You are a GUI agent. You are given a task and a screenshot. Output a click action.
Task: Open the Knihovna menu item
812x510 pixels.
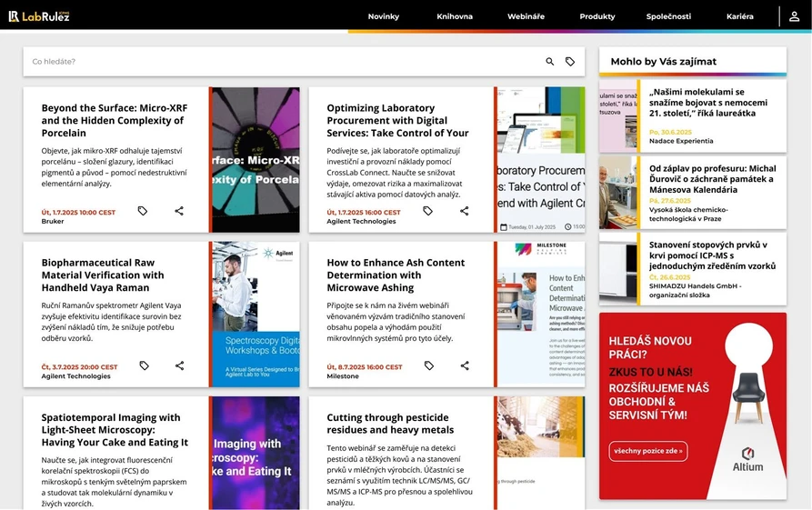pos(455,16)
